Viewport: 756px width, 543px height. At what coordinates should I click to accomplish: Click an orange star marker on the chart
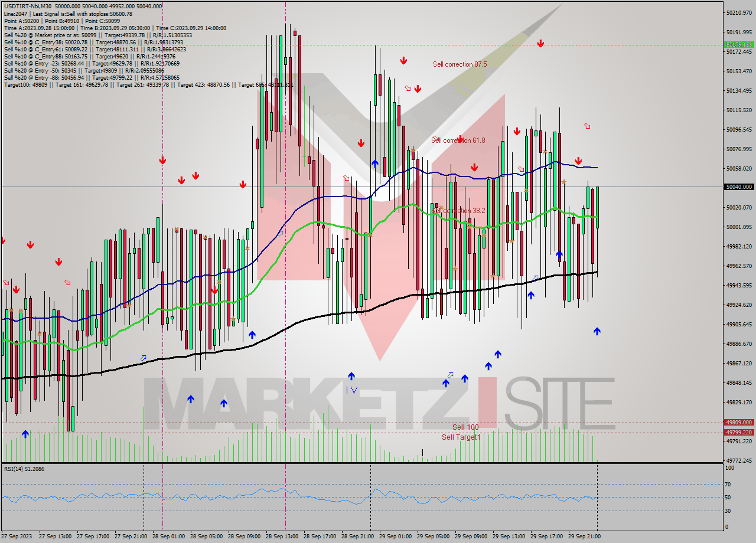point(565,182)
